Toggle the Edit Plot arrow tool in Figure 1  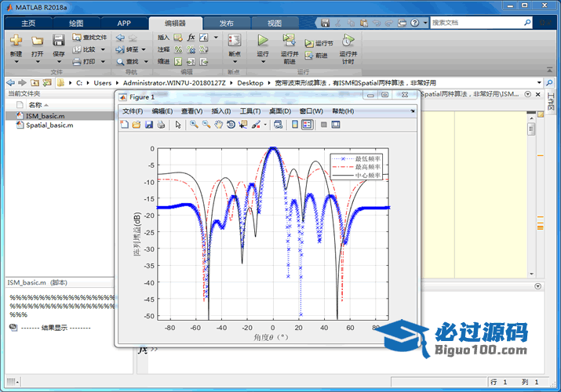tap(178, 125)
